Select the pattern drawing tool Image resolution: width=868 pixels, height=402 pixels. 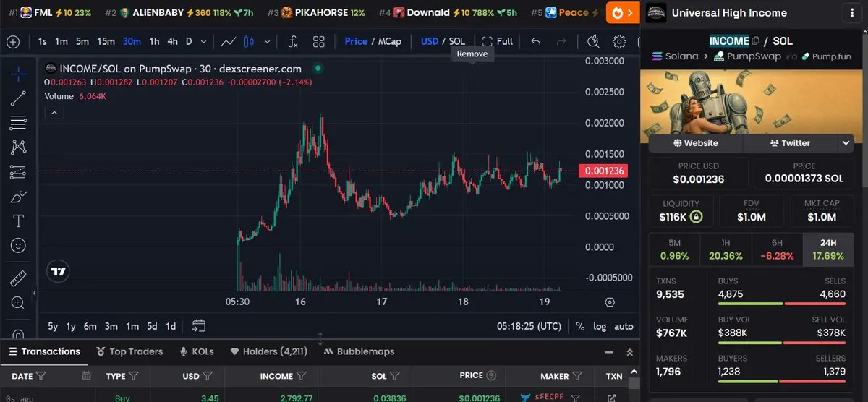(19, 147)
